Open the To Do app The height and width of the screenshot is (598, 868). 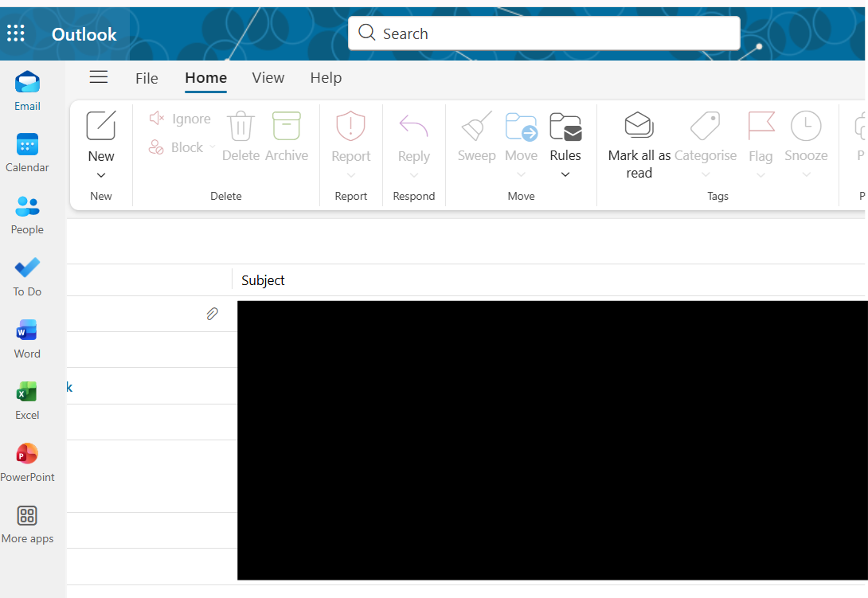click(x=26, y=276)
